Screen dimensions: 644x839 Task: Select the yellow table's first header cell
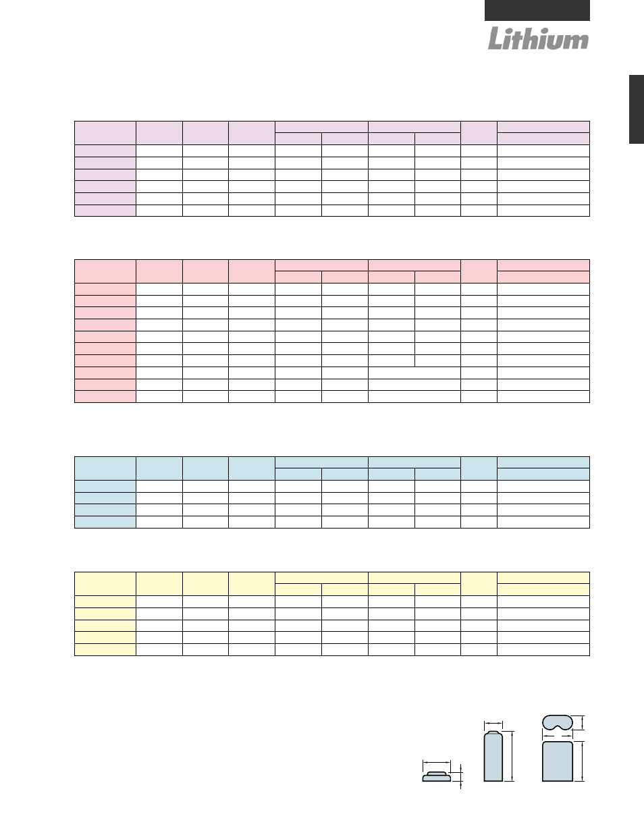(105, 584)
